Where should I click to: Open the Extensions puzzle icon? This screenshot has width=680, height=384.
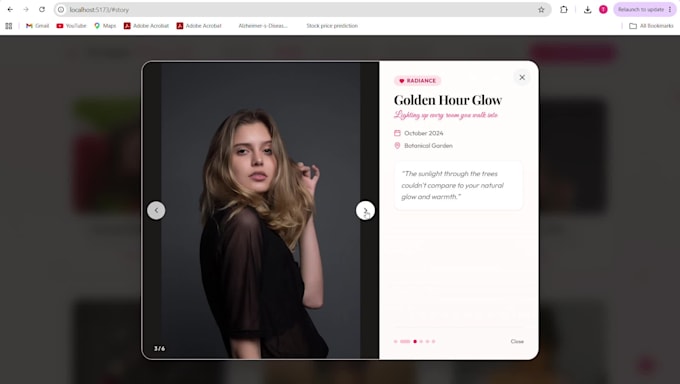coord(564,10)
